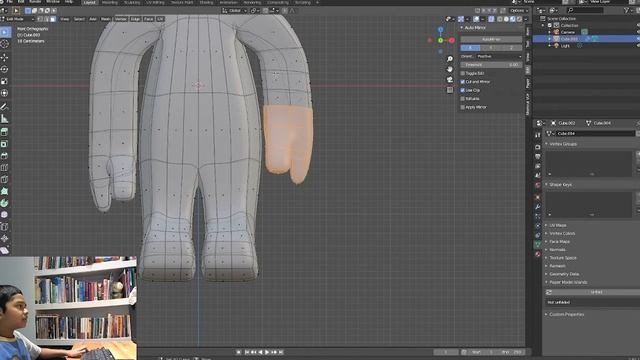The width and height of the screenshot is (640, 360).
Task: Open the Options dropdown in the header
Action: (x=518, y=11)
